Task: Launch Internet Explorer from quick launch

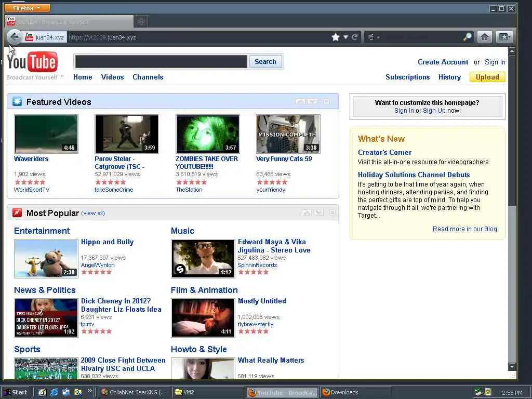Action: pyautogui.click(x=54, y=392)
